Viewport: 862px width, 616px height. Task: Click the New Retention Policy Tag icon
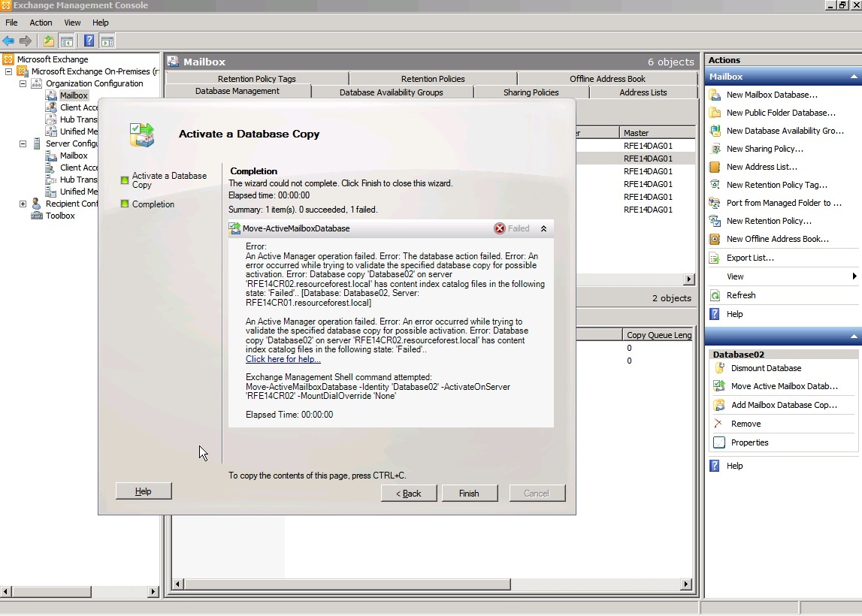[x=715, y=186]
